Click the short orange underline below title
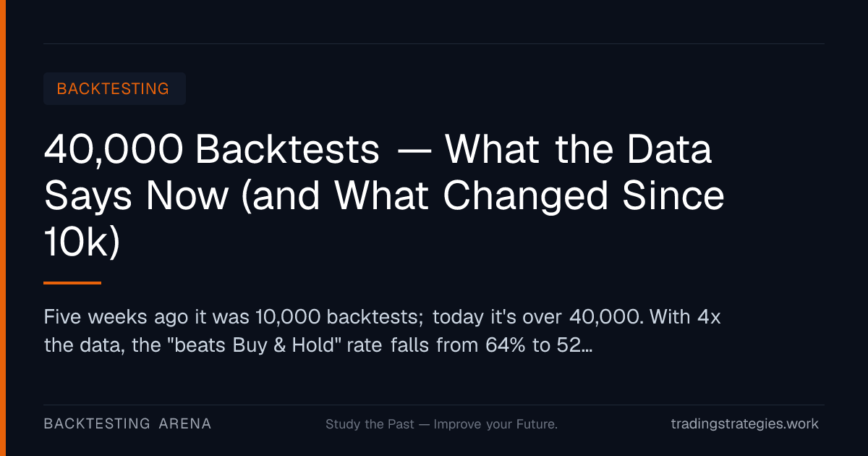868x456 pixels. [72, 283]
